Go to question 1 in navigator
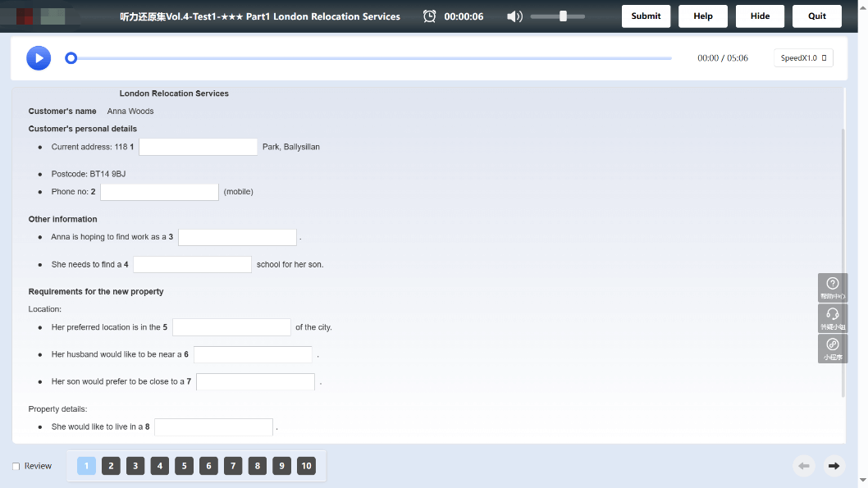The width and height of the screenshot is (868, 488). [x=86, y=466]
